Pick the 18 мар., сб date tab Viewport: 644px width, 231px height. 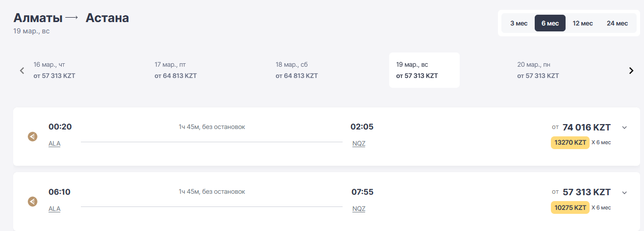297,70
